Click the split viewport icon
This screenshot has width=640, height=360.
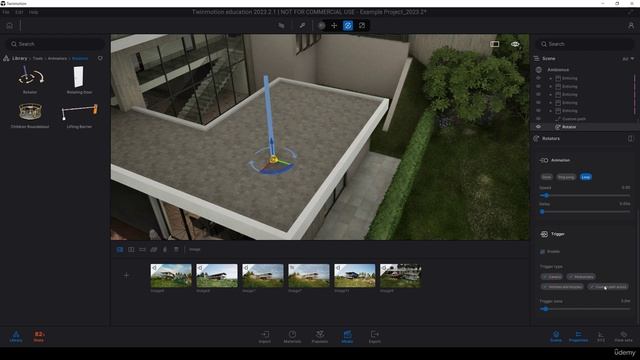pos(495,44)
